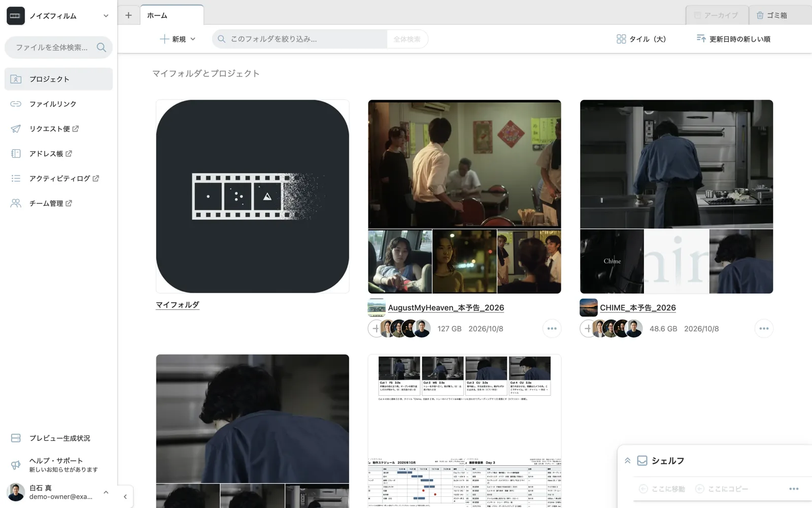Open the CHIME_本予告_2026 main thumbnail

click(x=676, y=164)
